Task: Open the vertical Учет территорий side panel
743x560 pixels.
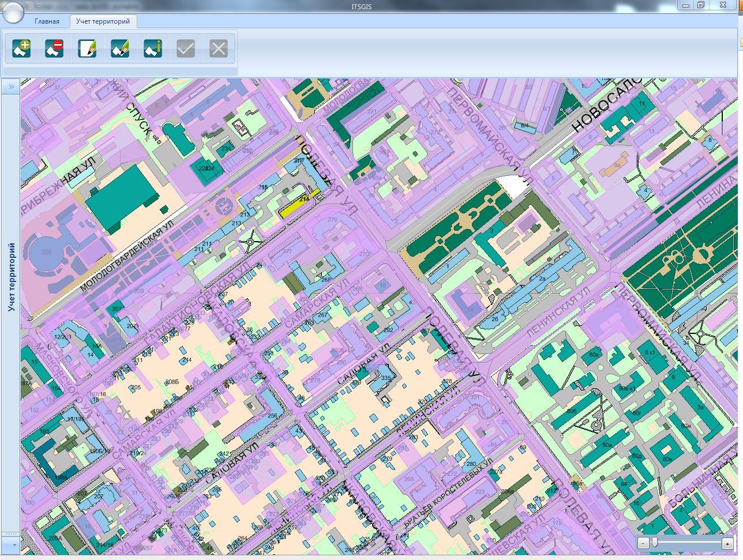Action: pyautogui.click(x=12, y=277)
